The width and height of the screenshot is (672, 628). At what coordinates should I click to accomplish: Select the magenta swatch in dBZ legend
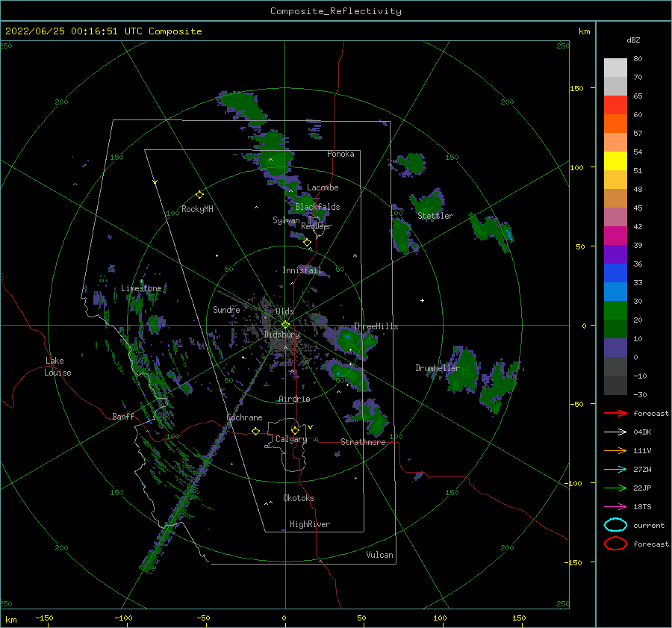pos(615,235)
